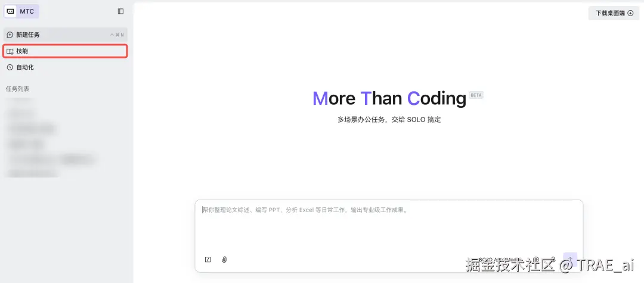The image size is (644, 283).
Task: Click the 多场景办公任务 subtitle text
Action: coord(389,120)
